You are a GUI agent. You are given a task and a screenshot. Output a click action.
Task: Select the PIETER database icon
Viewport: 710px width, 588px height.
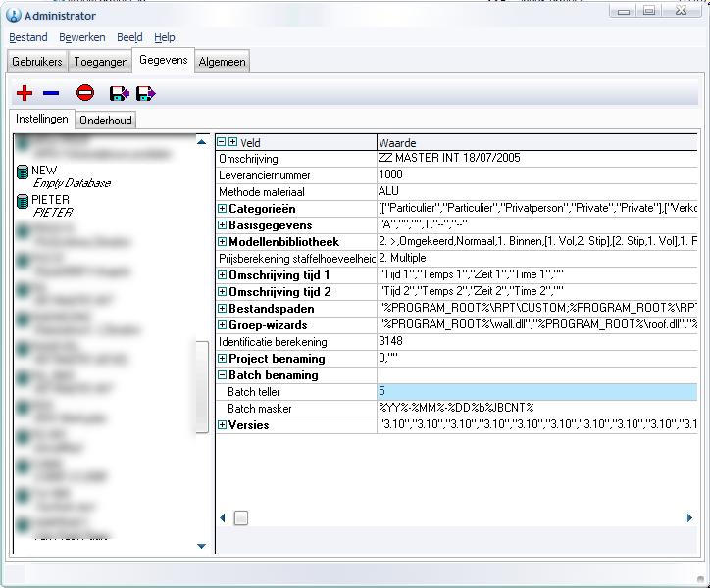tap(23, 202)
